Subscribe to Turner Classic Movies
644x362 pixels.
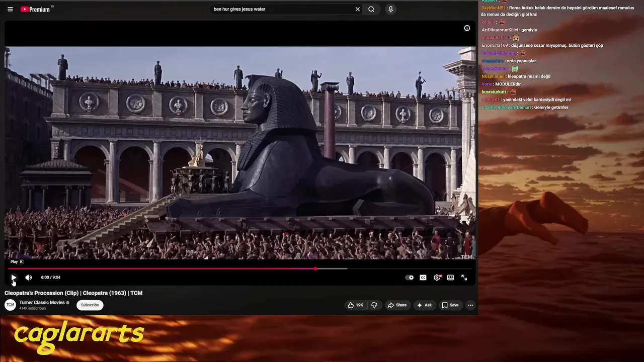pos(90,305)
